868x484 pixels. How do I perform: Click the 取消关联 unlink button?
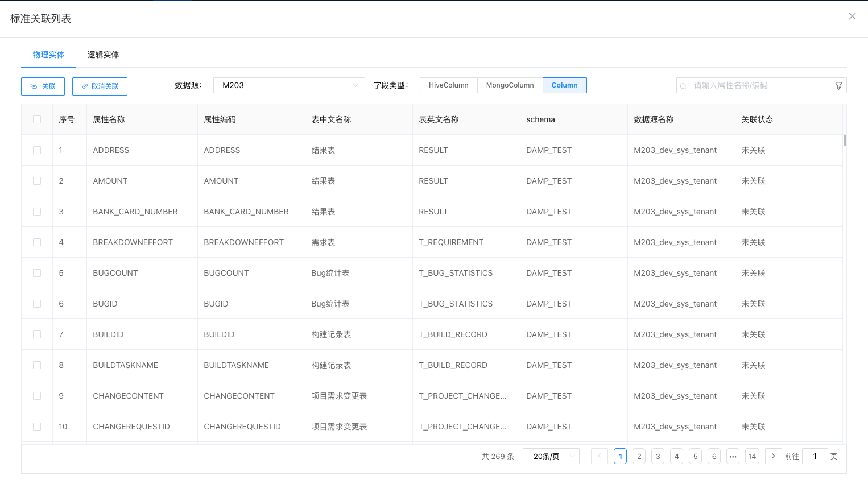coord(100,86)
